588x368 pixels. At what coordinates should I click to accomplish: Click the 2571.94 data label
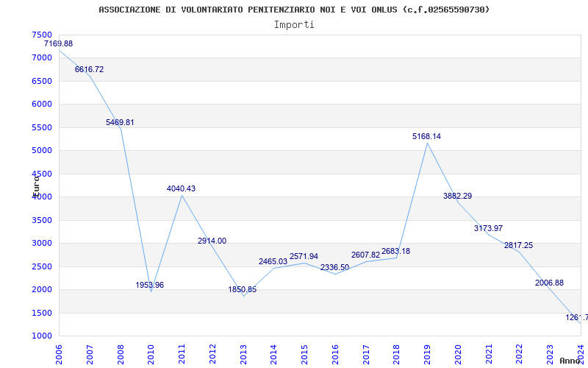(x=304, y=256)
